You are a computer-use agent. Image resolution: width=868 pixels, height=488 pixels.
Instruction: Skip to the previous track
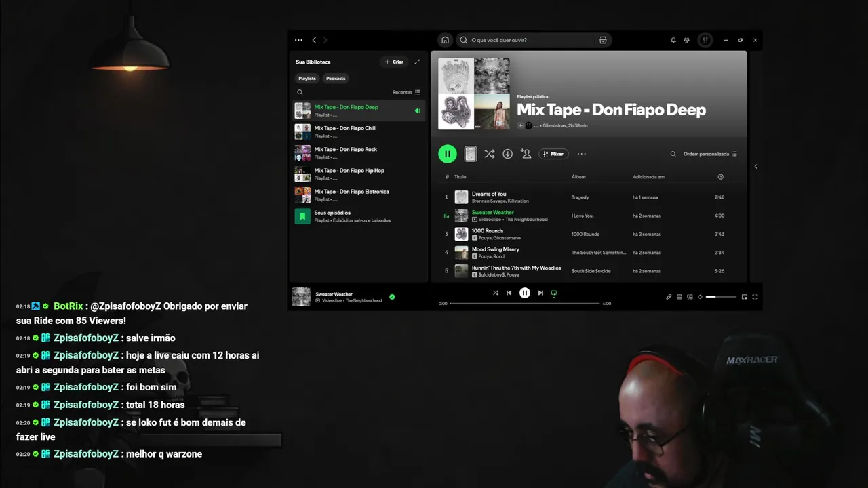[x=509, y=293]
